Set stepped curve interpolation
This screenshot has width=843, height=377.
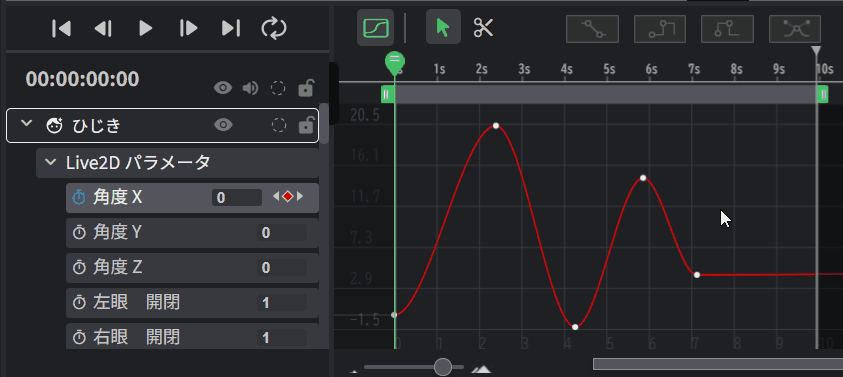[660, 29]
